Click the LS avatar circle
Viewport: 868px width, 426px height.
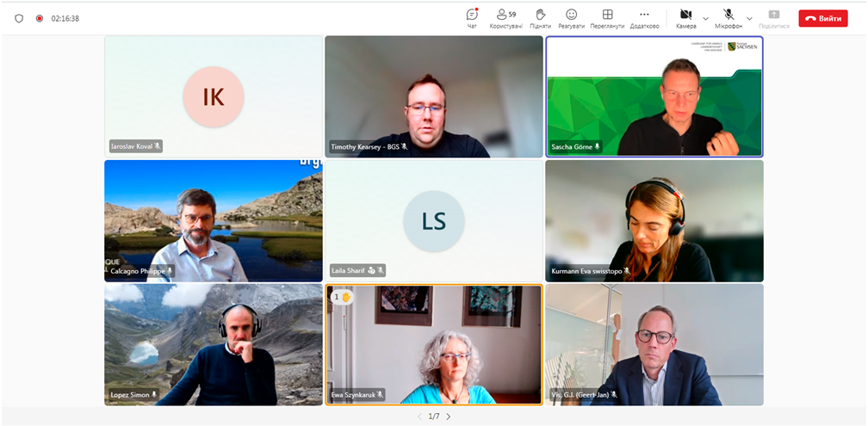tap(434, 221)
